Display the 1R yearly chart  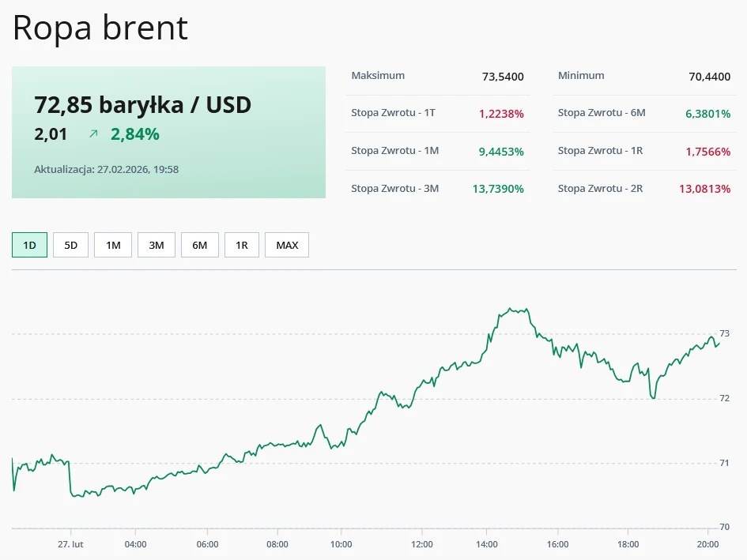(242, 245)
